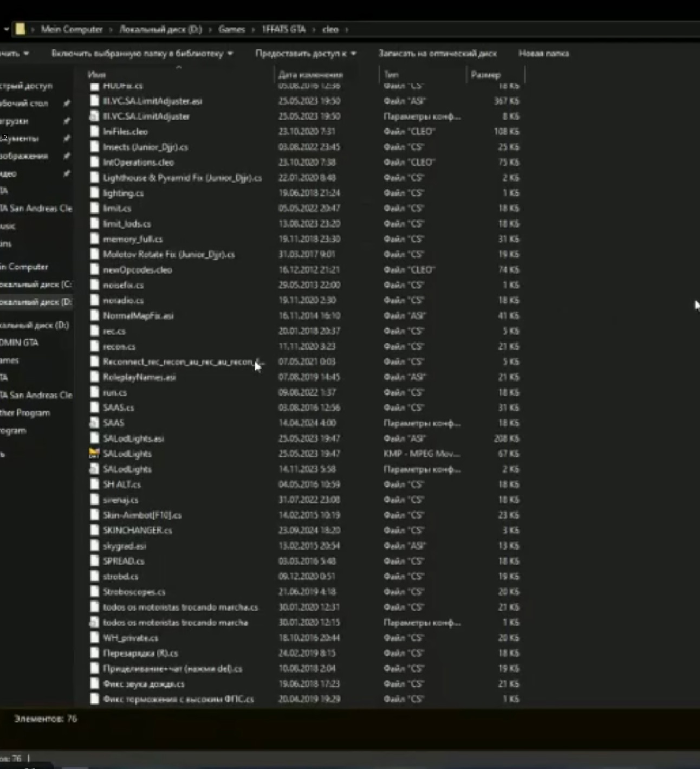Click the file icon of Skin-Aimbot[F10].cs
The image size is (700, 769).
pyautogui.click(x=94, y=515)
